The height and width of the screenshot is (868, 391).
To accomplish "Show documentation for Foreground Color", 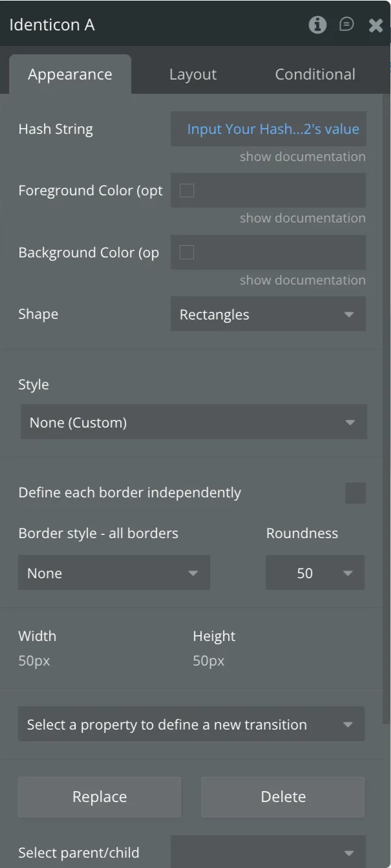I will (x=302, y=218).
